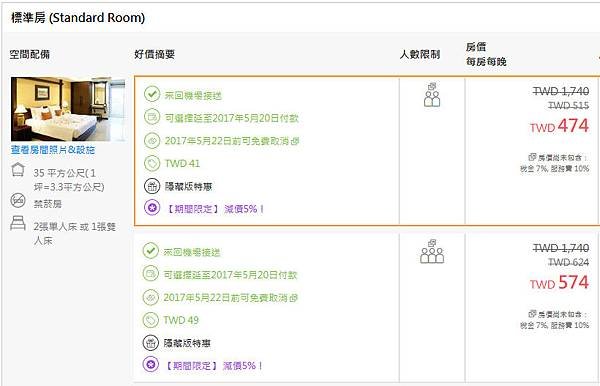Screen dimensions: 600x386
Task: Select the TWD 474 room price
Action: tap(559, 126)
